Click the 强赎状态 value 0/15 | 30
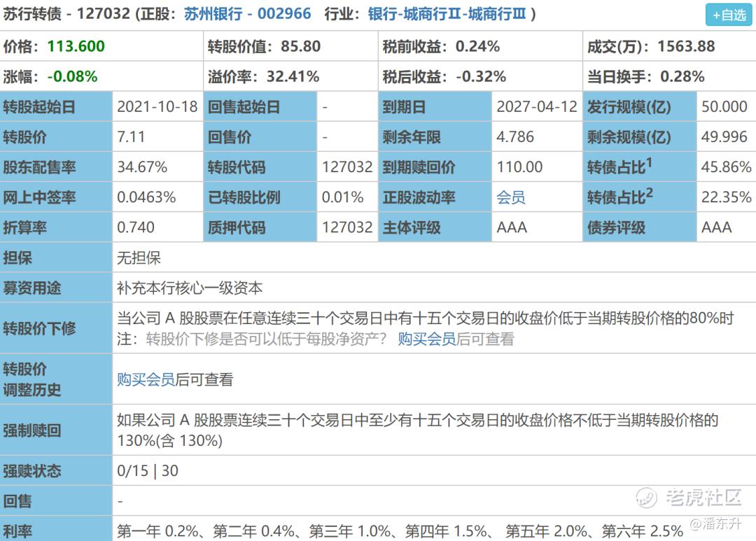 tap(148, 470)
